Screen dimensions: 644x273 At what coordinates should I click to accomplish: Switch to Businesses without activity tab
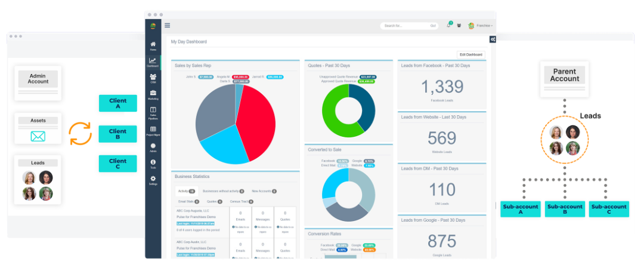coord(224,191)
